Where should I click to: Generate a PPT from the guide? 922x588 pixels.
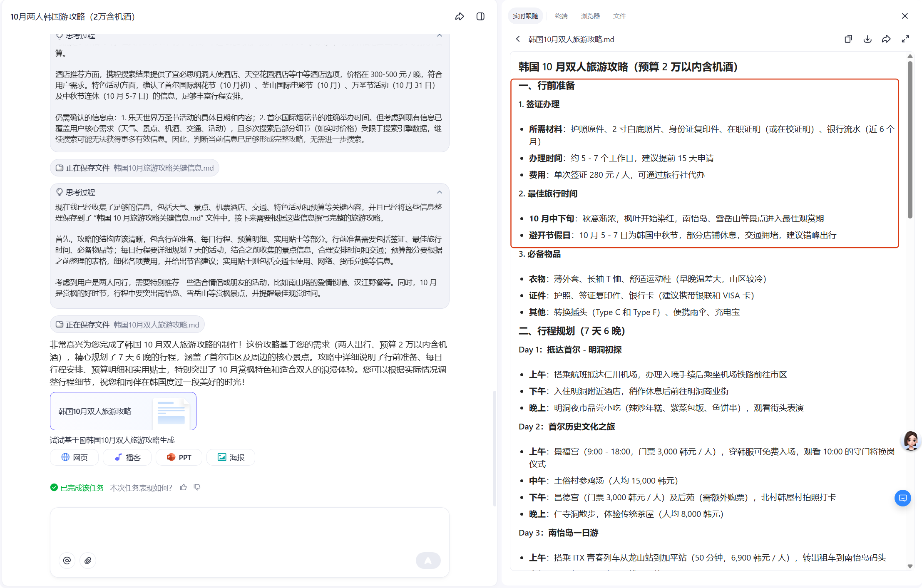[x=179, y=457]
